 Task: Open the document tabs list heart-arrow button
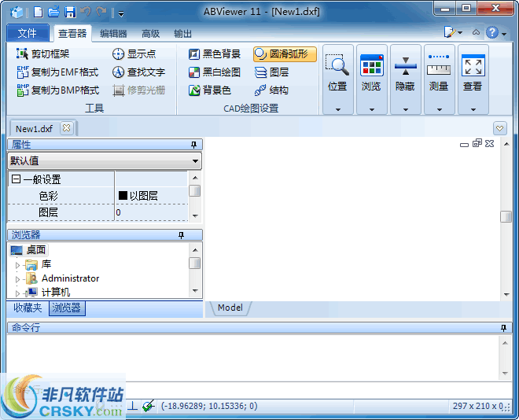[x=500, y=128]
